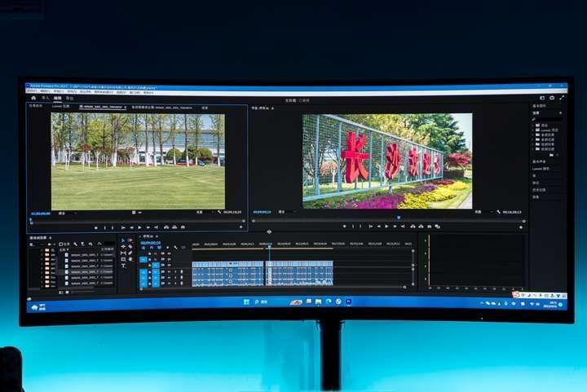Open Source monitor wrench settings

(219, 212)
